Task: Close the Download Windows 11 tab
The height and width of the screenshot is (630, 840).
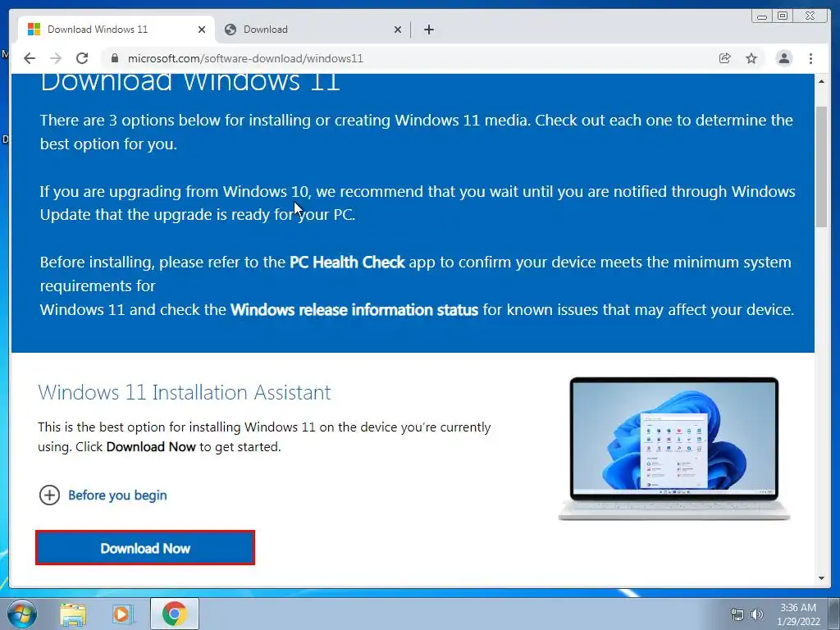Action: (x=202, y=30)
